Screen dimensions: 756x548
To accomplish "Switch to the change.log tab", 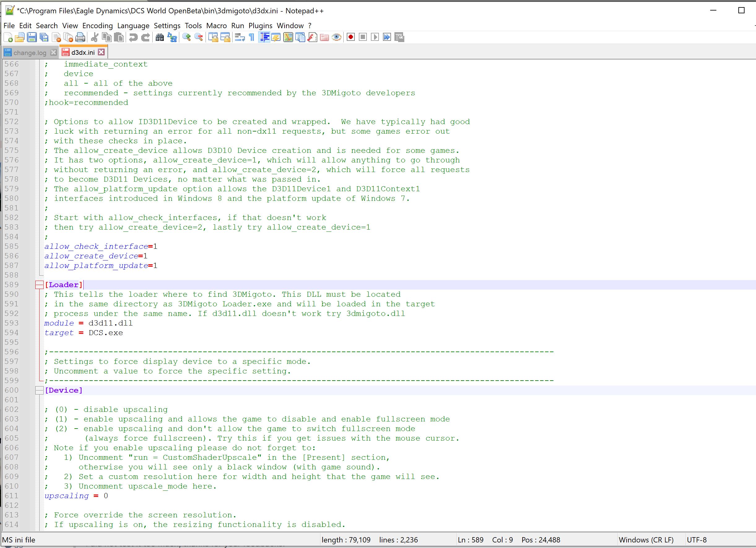I will 30,53.
